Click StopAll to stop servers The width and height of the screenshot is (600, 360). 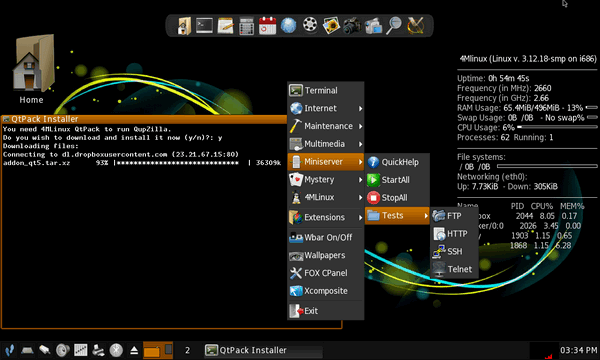pyautogui.click(x=397, y=198)
